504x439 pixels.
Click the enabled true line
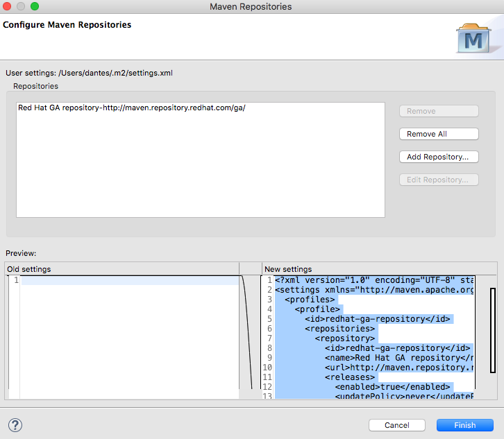(392, 387)
